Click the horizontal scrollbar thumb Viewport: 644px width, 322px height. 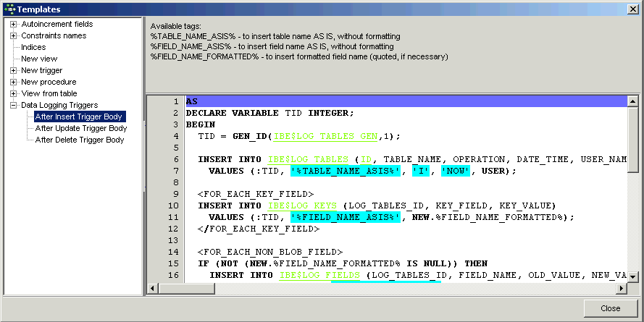186,289
